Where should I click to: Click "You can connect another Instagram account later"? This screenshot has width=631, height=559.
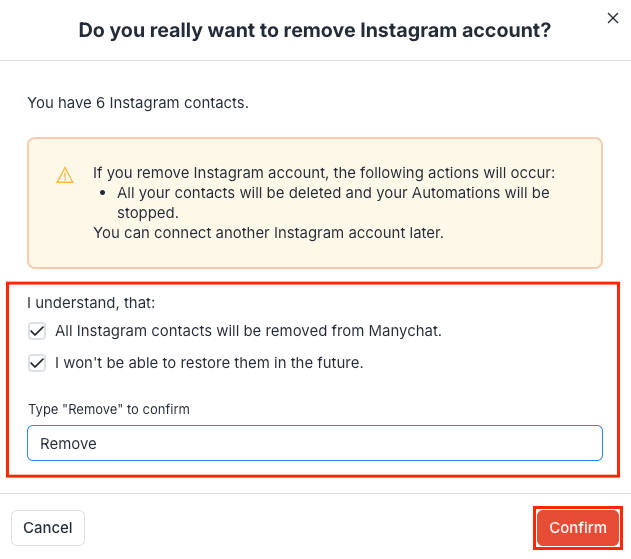pos(268,233)
